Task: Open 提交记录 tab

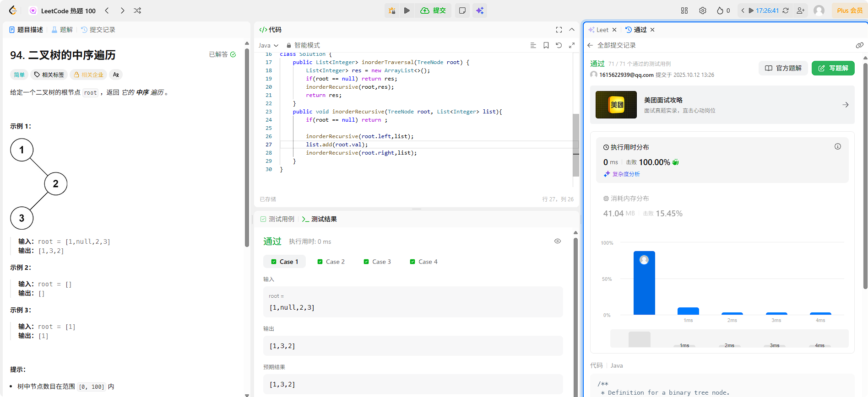Action: tap(98, 30)
